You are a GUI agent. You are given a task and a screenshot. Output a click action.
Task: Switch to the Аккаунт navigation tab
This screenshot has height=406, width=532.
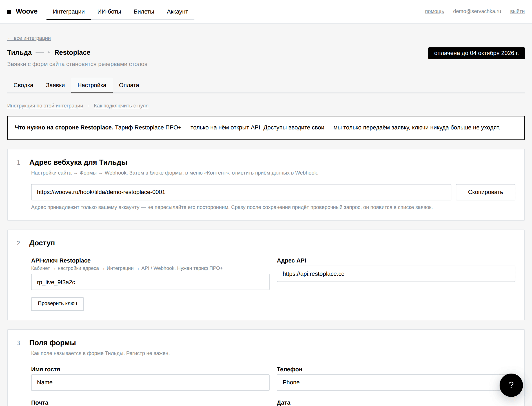point(177,12)
